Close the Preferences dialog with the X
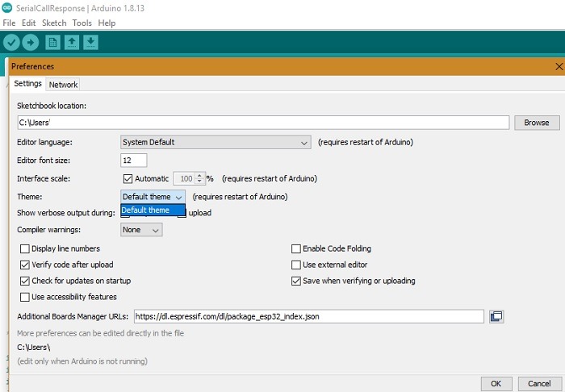Screen dimensions: 565x392 559,67
